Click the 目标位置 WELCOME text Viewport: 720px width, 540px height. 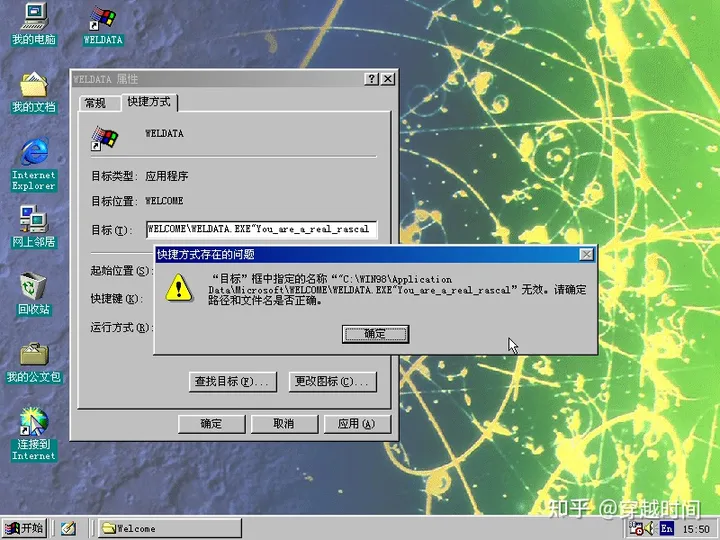[x=164, y=201]
